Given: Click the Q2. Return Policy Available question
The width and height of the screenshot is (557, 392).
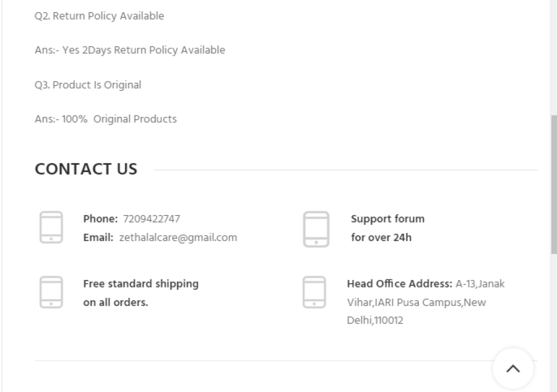Looking at the screenshot, I should (99, 16).
